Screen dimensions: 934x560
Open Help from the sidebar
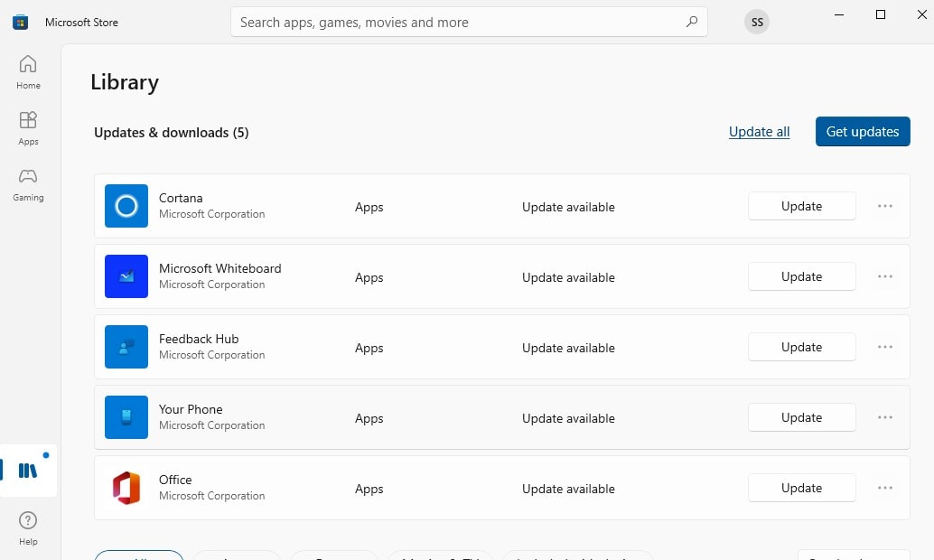tap(28, 527)
